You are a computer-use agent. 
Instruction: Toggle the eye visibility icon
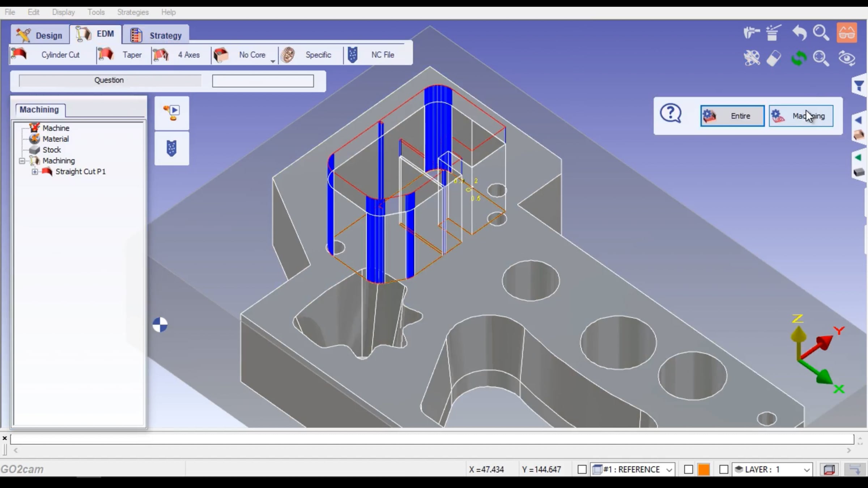(847, 58)
